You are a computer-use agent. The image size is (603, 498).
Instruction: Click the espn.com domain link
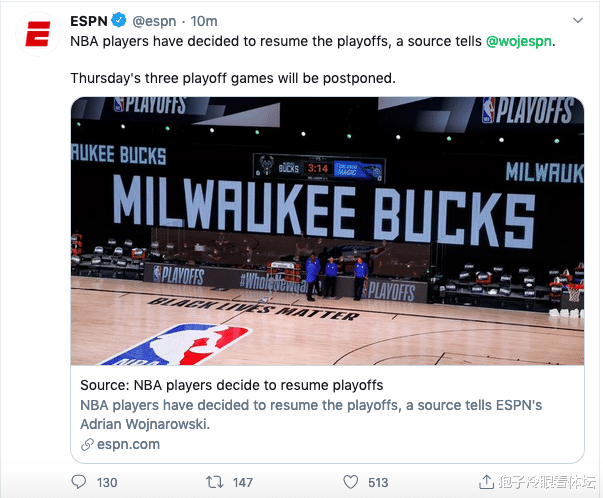pyautogui.click(x=128, y=445)
